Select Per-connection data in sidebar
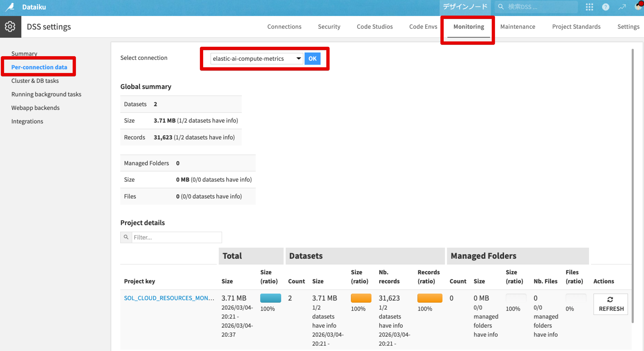644x351 pixels. [x=39, y=67]
